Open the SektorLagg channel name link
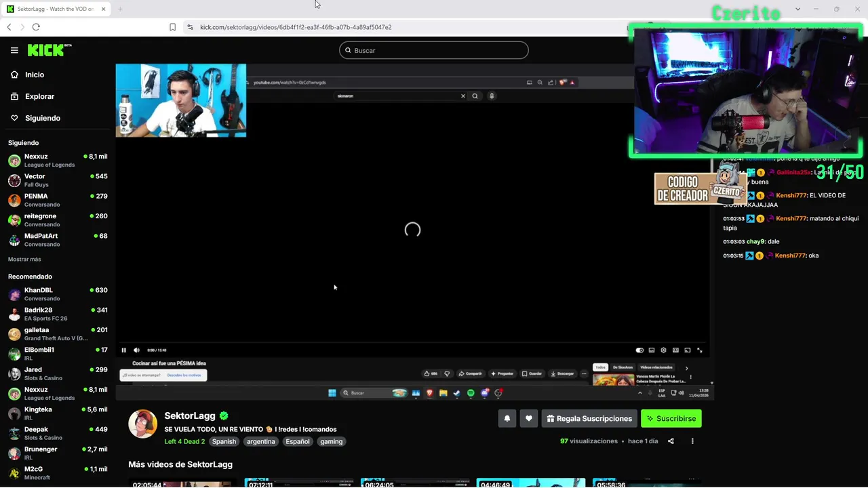This screenshot has width=868, height=488. tap(190, 415)
